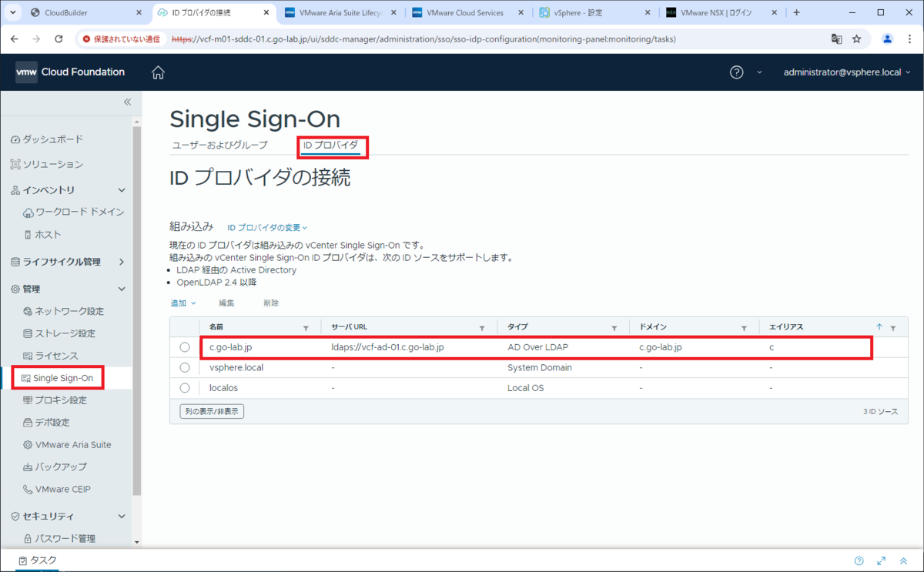Image resolution: width=924 pixels, height=572 pixels.
Task: Click the 削除 button
Action: [x=271, y=303]
